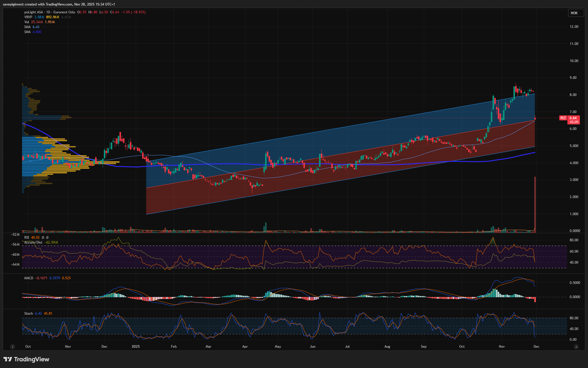The height and width of the screenshot is (368, 588).
Task: Open the NOK currency selector
Action: (575, 13)
